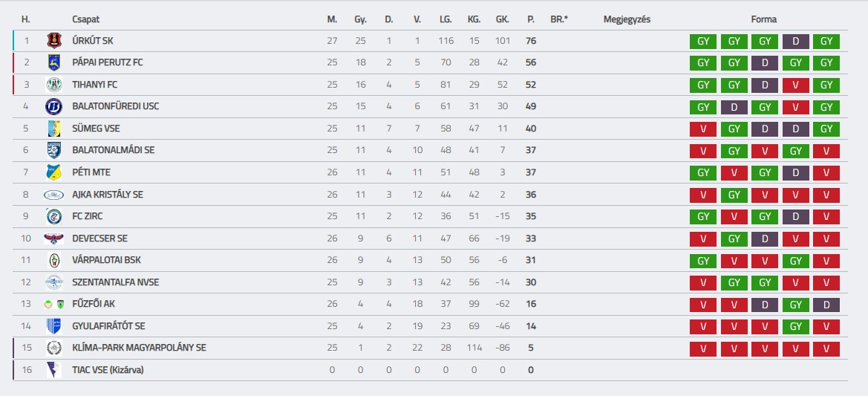Viewport: 868px width, 396px height.
Task: Click the Úrkút SK team crest
Action: [x=53, y=41]
